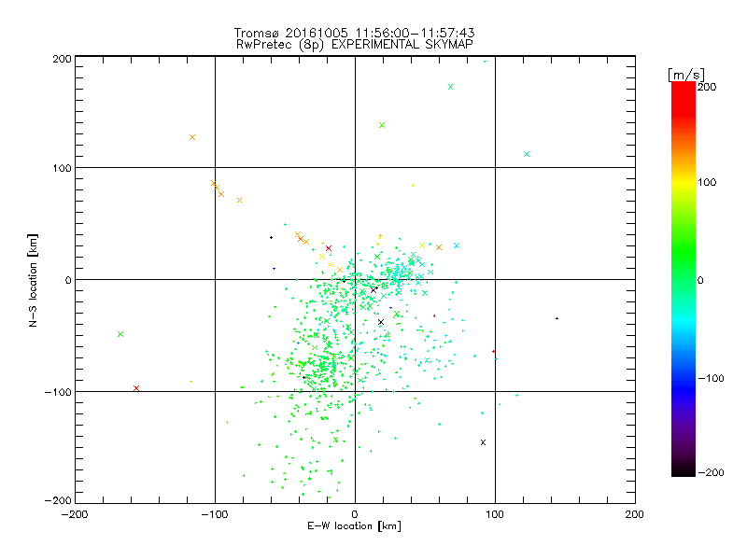Click the y-axis '-100' tick label
The height and width of the screenshot is (560, 747).
pos(58,392)
